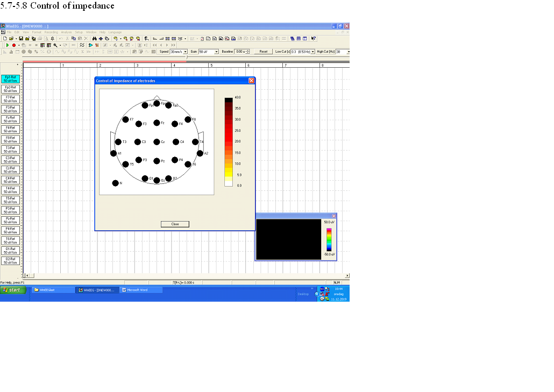Screen dimensions: 554x392
Task: Click the Cz electrode on head map
Action: point(157,141)
